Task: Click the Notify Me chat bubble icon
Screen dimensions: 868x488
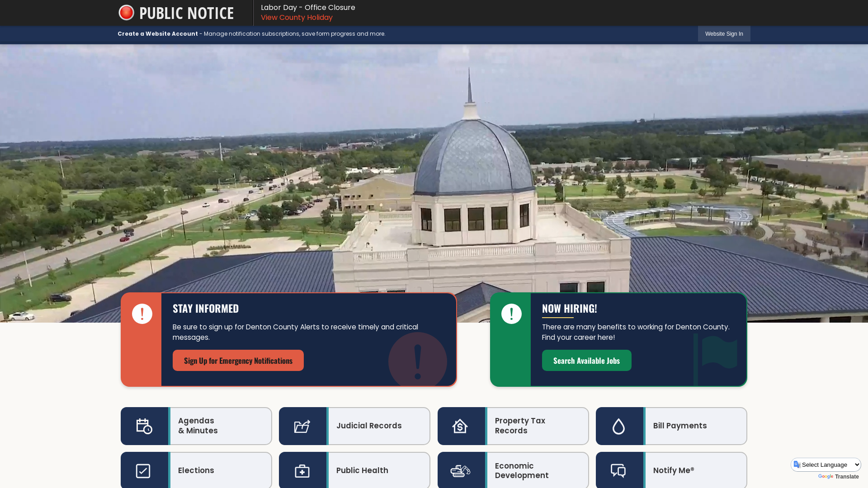Action: click(618, 471)
